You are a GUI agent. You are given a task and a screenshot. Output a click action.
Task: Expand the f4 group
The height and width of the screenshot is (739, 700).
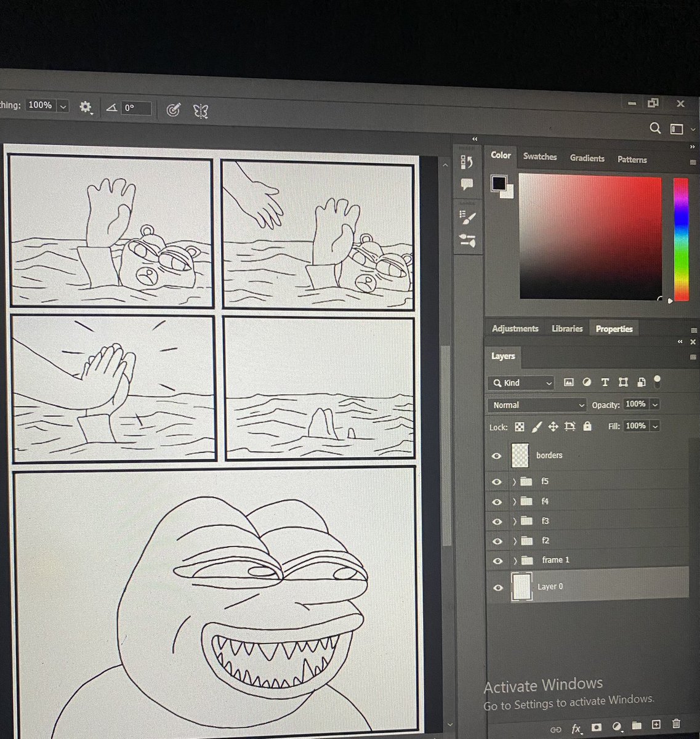coord(514,502)
